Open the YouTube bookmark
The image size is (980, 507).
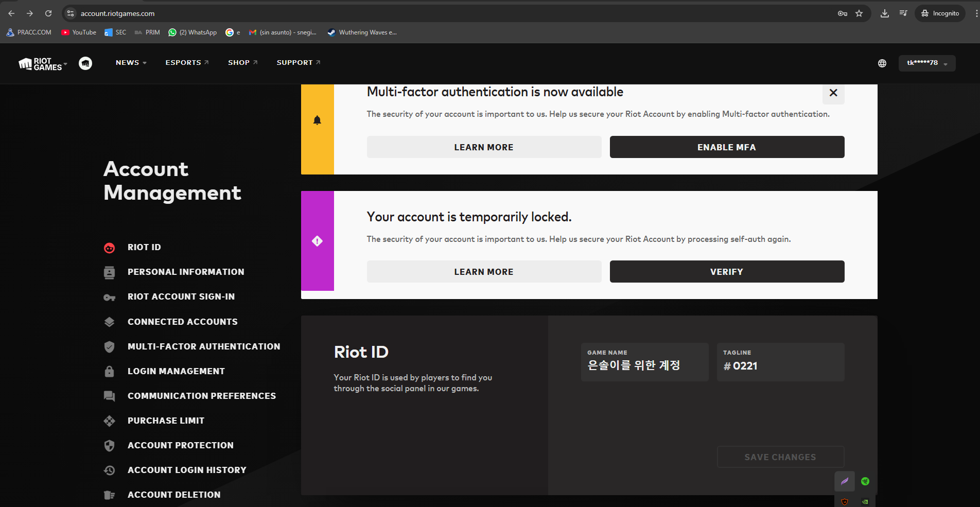point(79,32)
